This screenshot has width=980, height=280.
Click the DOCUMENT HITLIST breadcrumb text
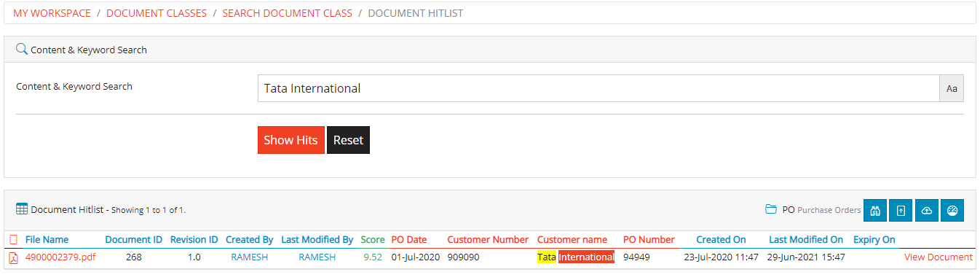(x=415, y=13)
